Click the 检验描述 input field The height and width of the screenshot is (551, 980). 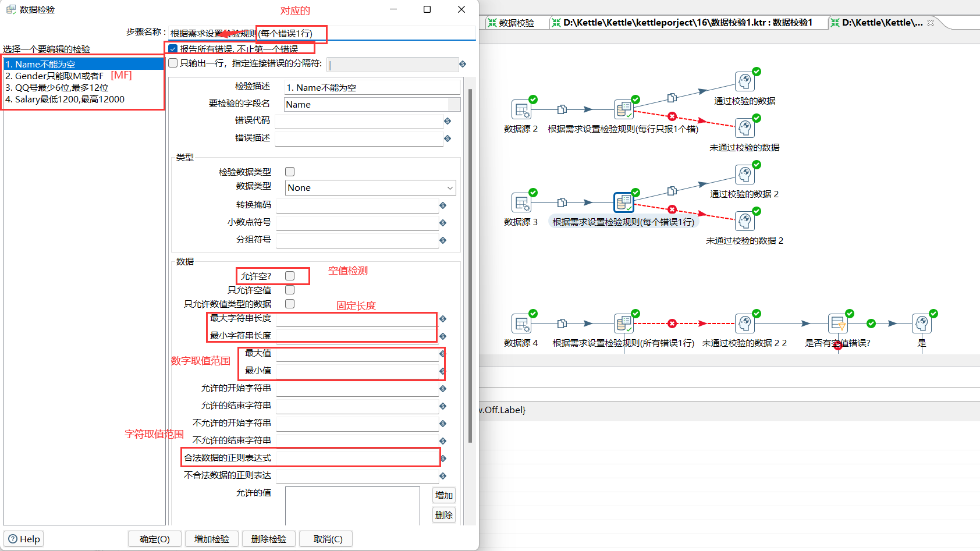point(372,87)
